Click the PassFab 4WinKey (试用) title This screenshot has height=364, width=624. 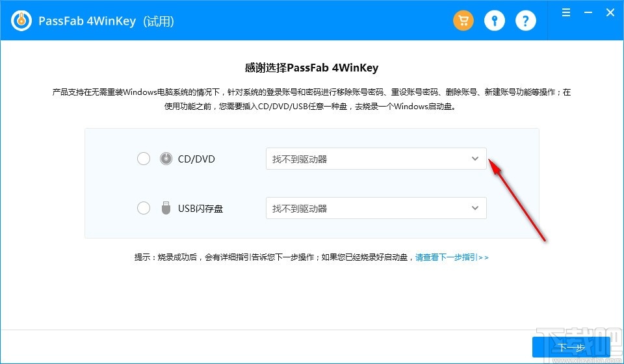[x=106, y=21]
